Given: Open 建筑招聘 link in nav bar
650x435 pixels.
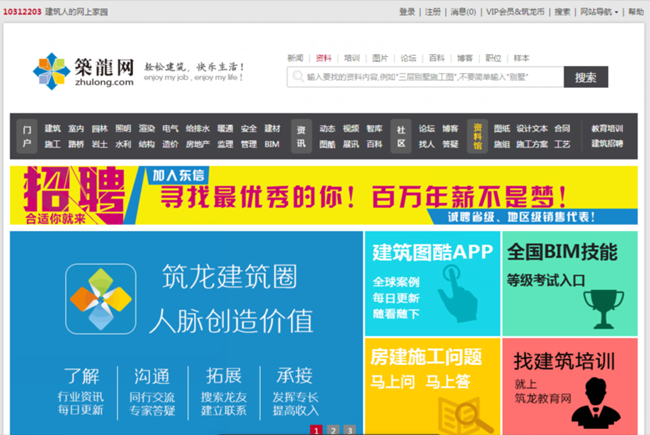Looking at the screenshot, I should [x=607, y=144].
